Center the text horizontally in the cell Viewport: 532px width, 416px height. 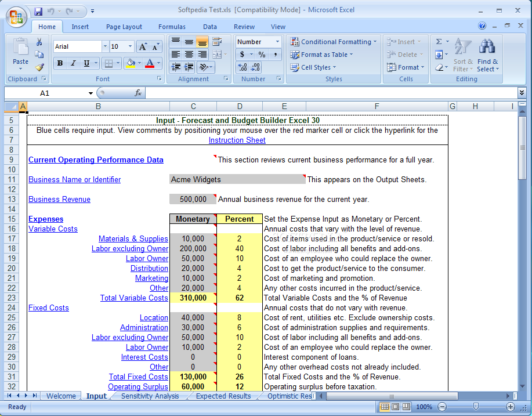coord(189,55)
